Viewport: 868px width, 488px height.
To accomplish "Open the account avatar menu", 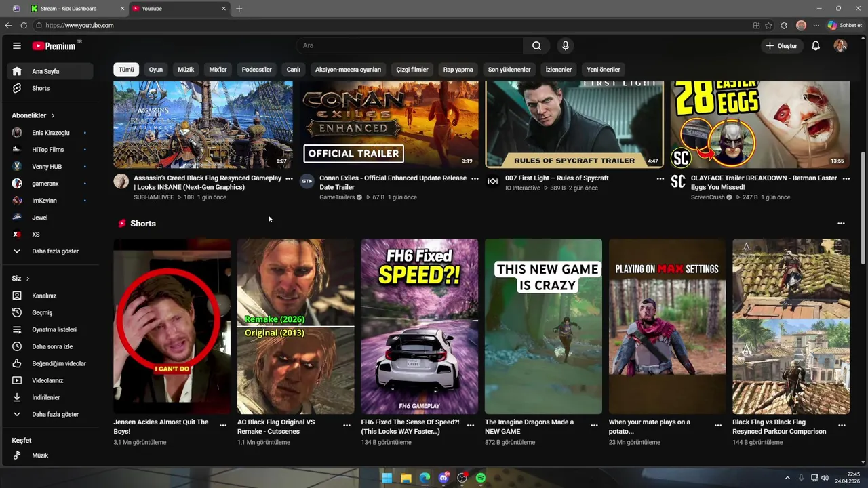I will 840,45.
